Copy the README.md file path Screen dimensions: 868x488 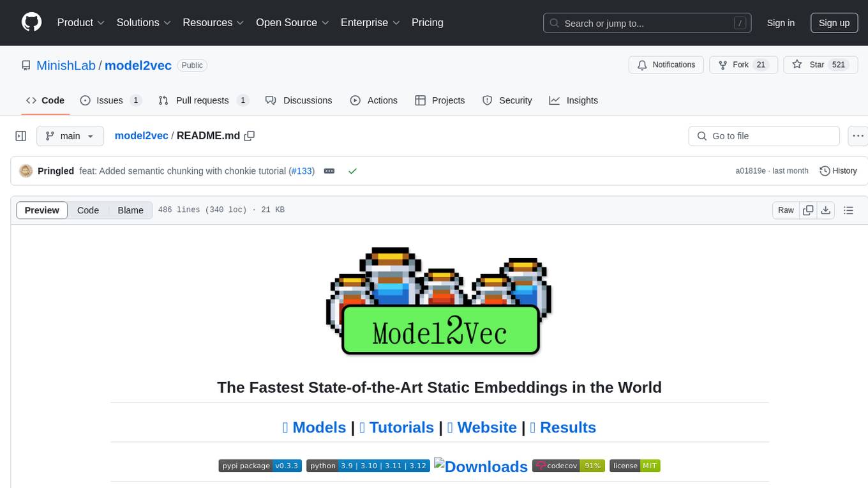[250, 136]
